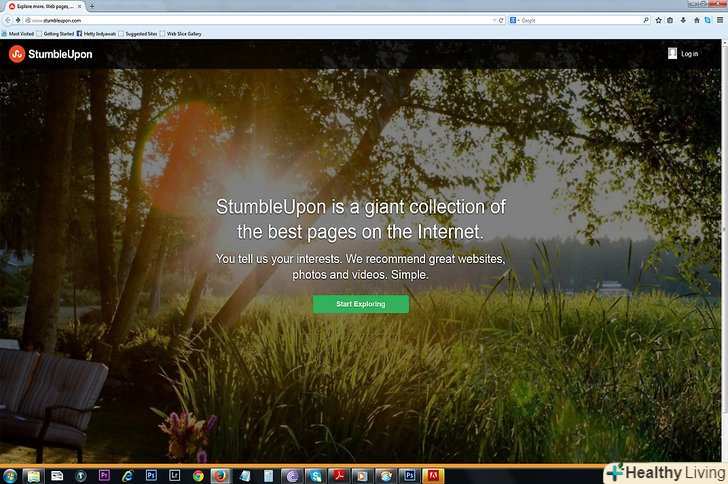Screen dimensions: 728x484
Task: Click the Reload page icon in the address bar
Action: (x=501, y=20)
